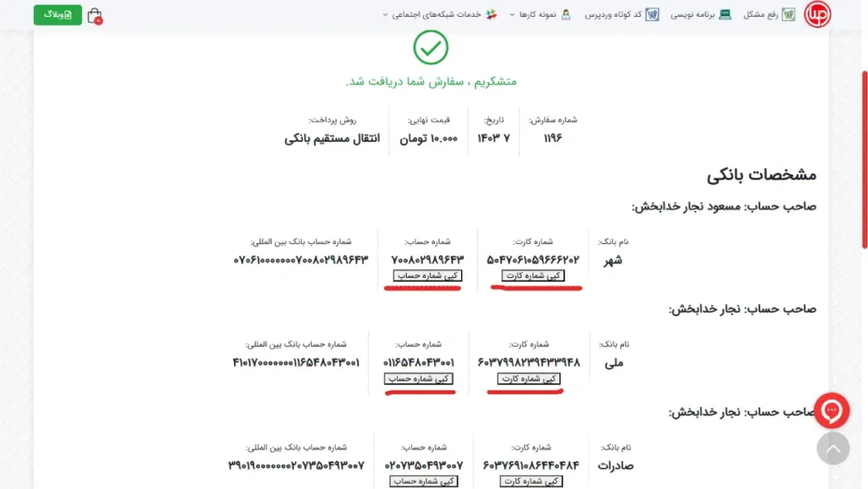
Task: Copy the card number for bank صادرات
Action: 533,481
